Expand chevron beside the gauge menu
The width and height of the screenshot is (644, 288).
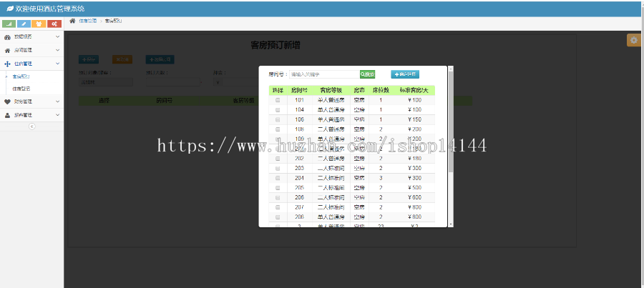(57, 37)
